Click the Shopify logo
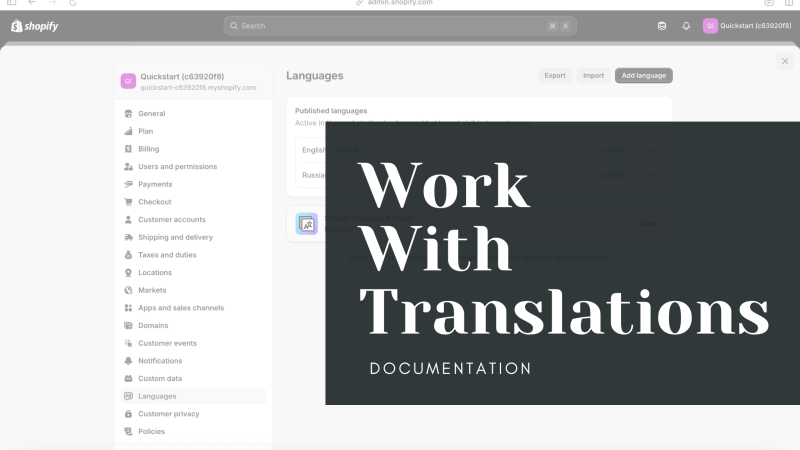The height and width of the screenshot is (450, 800). click(x=35, y=26)
